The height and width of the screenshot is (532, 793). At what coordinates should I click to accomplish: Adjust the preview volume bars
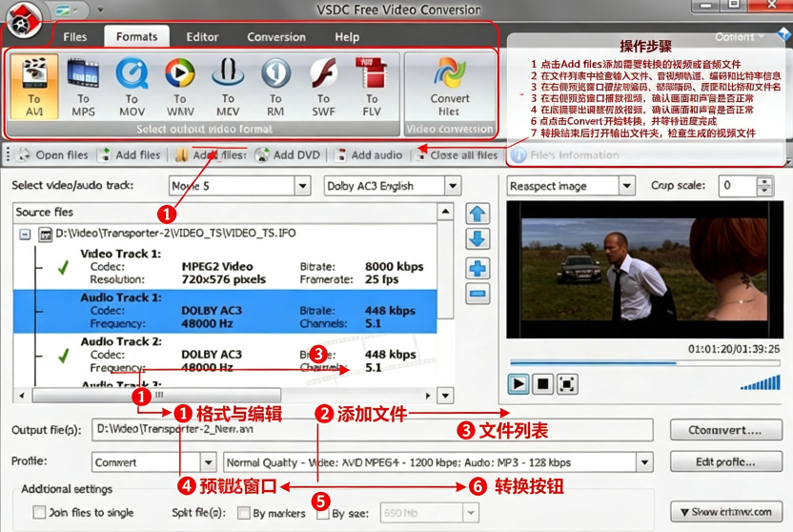pyautogui.click(x=761, y=383)
